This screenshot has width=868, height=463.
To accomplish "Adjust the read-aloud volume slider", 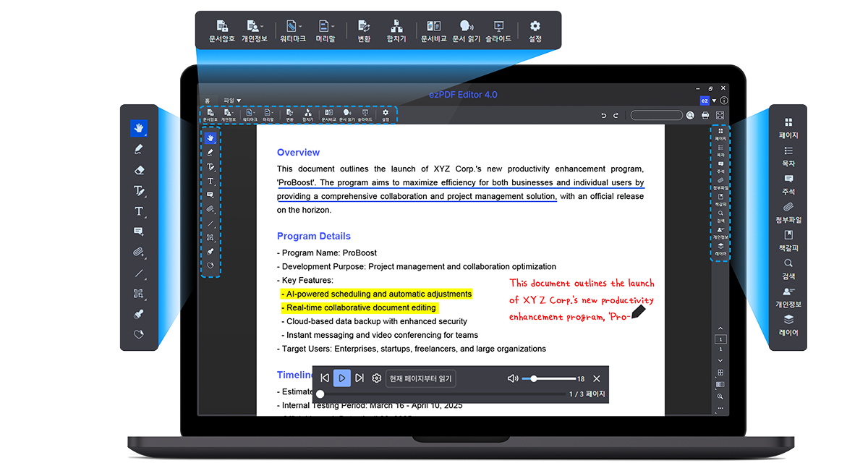I will (548, 378).
